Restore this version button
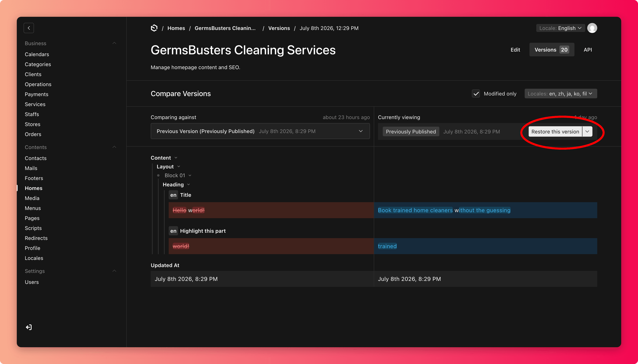The height and width of the screenshot is (364, 638). tap(555, 131)
